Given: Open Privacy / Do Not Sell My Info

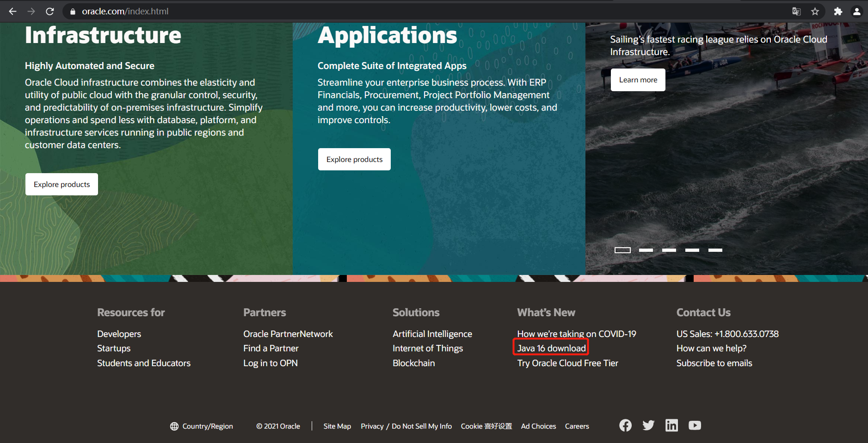Looking at the screenshot, I should [x=406, y=426].
